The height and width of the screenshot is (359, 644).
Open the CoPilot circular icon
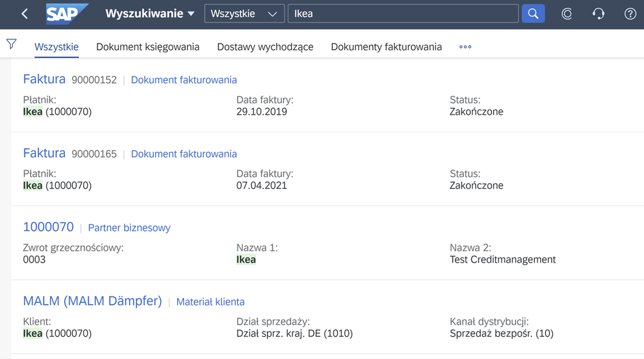coord(567,14)
